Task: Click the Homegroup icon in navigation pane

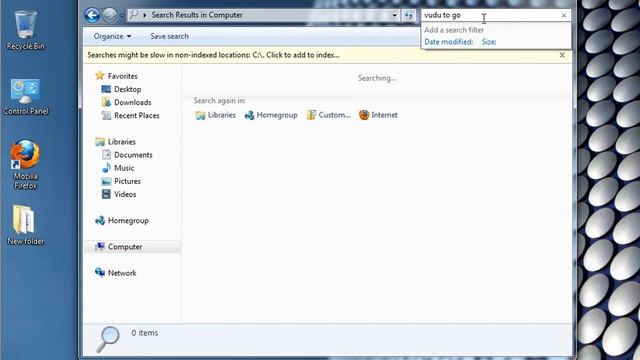Action: pyautogui.click(x=100, y=220)
